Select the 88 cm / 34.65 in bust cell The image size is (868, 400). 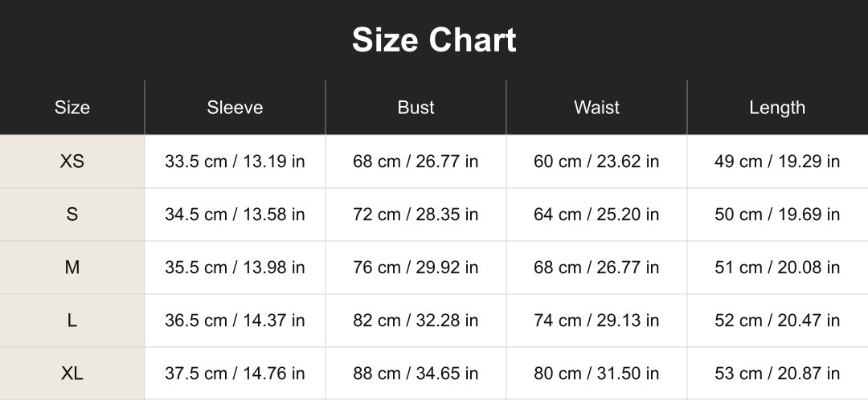(x=416, y=373)
